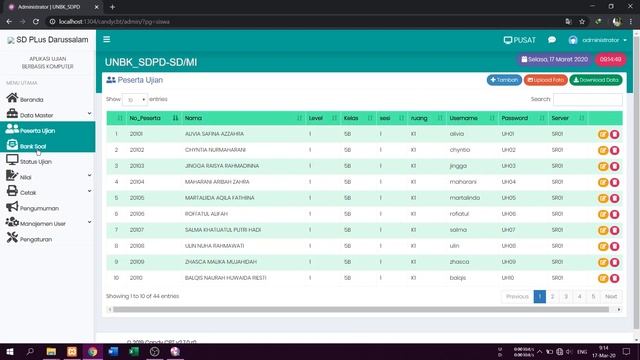Expand the Manajemen User menu
Image resolution: width=640 pixels, height=360 pixels.
click(x=48, y=223)
